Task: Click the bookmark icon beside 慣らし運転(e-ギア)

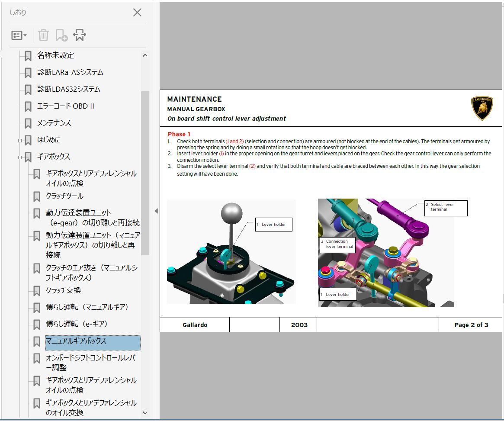Action: coord(37,325)
